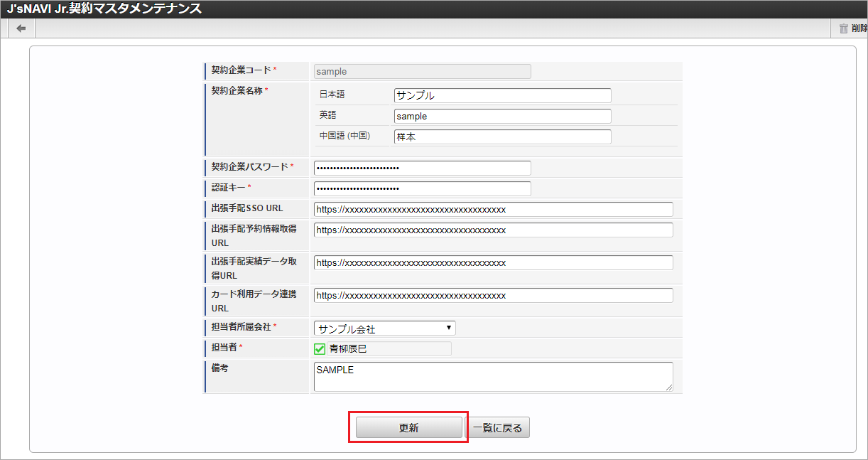
Task: Click the 一覧に戻る button
Action: tap(497, 428)
